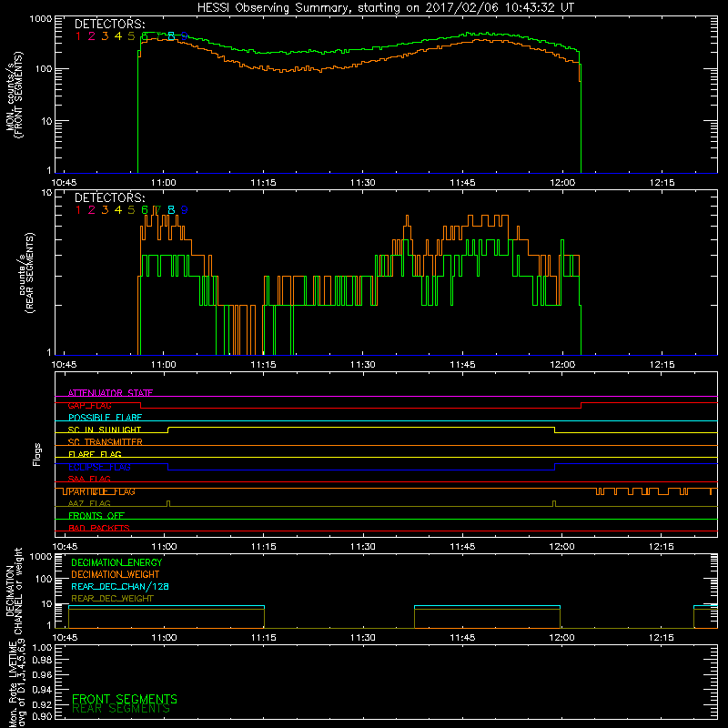Click the 11:15 time label under the rear segments plot
The height and width of the screenshot is (728, 728).
pyautogui.click(x=263, y=365)
